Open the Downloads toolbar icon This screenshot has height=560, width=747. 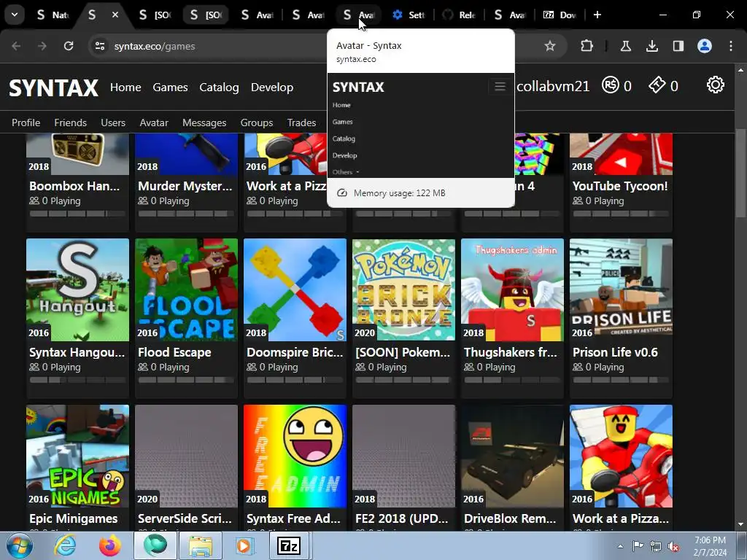[x=651, y=46]
